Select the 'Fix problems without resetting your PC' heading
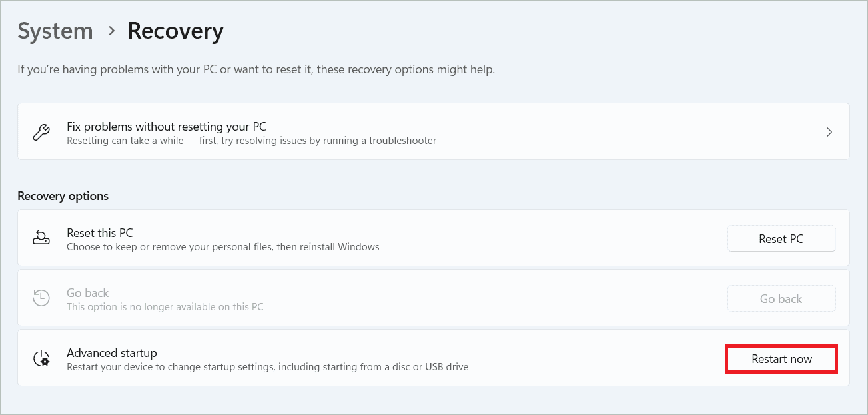 coord(167,126)
